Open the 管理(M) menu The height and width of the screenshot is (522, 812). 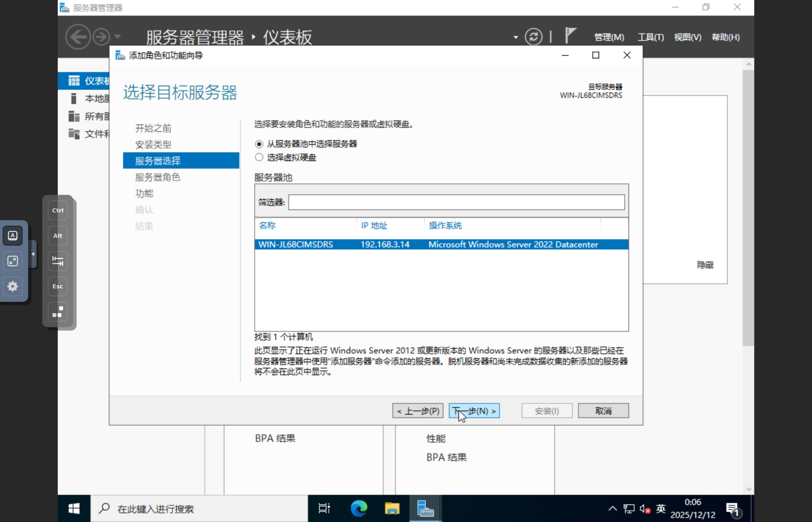609,37
